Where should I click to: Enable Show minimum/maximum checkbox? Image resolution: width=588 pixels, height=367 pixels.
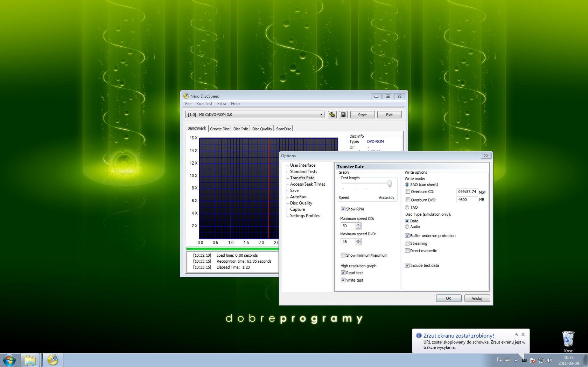point(343,255)
